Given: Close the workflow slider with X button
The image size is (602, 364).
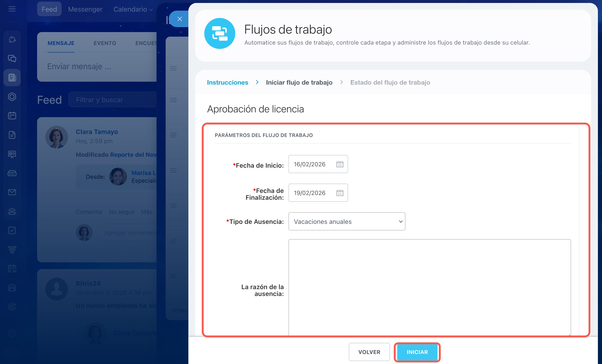Looking at the screenshot, I should click(x=180, y=19).
